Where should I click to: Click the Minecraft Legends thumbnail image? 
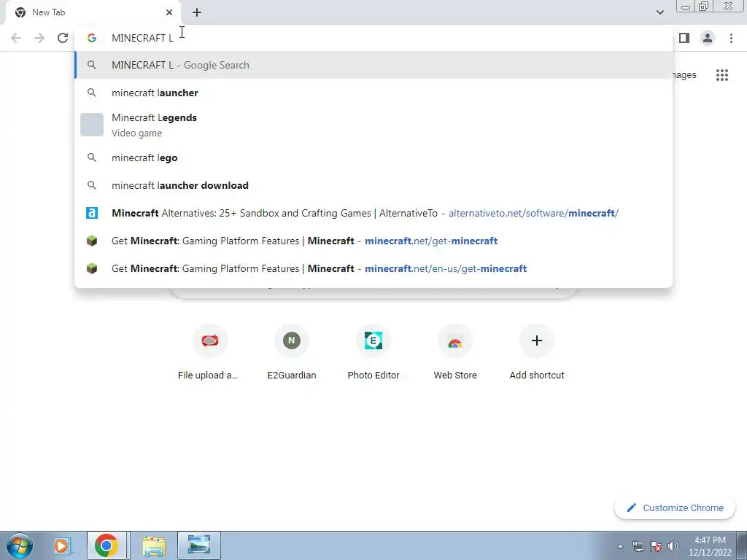pos(92,125)
